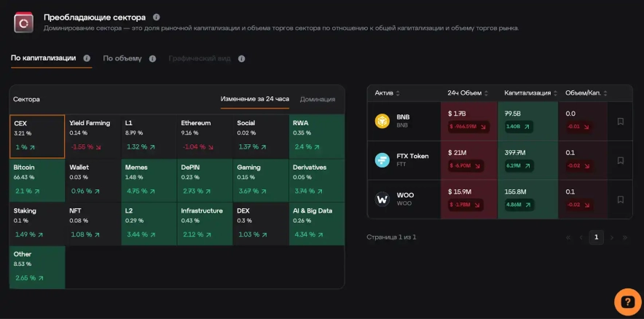
Task: Select page 1 in pagination
Action: pyautogui.click(x=596, y=237)
